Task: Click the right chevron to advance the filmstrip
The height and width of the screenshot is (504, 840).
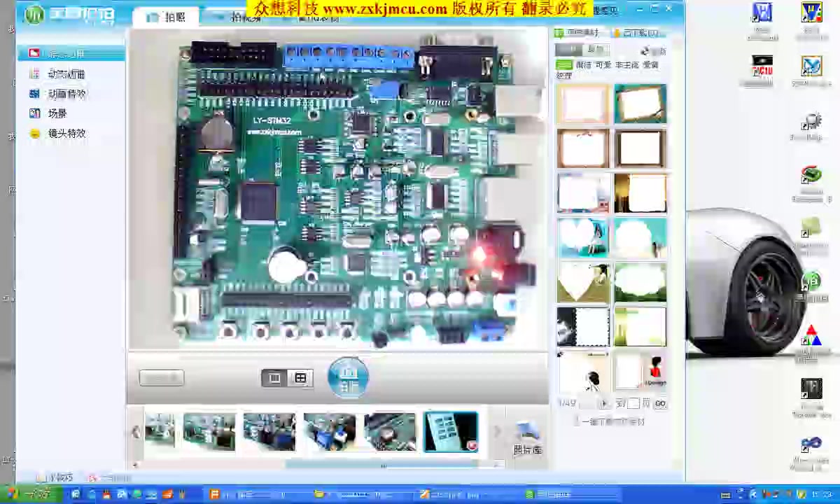Action: pyautogui.click(x=497, y=432)
